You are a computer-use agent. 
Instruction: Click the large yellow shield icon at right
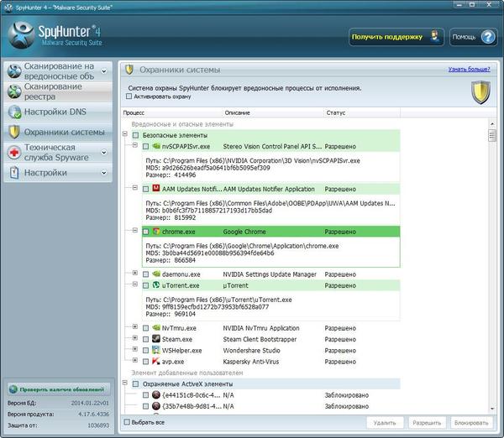pos(480,92)
